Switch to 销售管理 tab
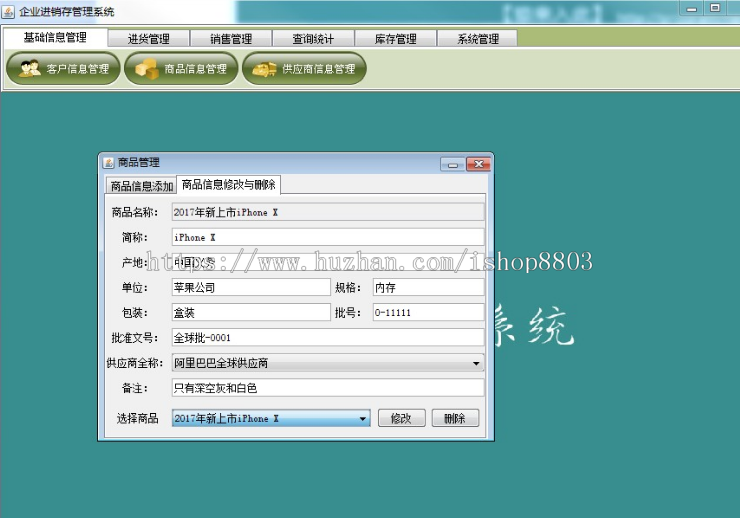Screen dimensions: 740x518 [231, 39]
